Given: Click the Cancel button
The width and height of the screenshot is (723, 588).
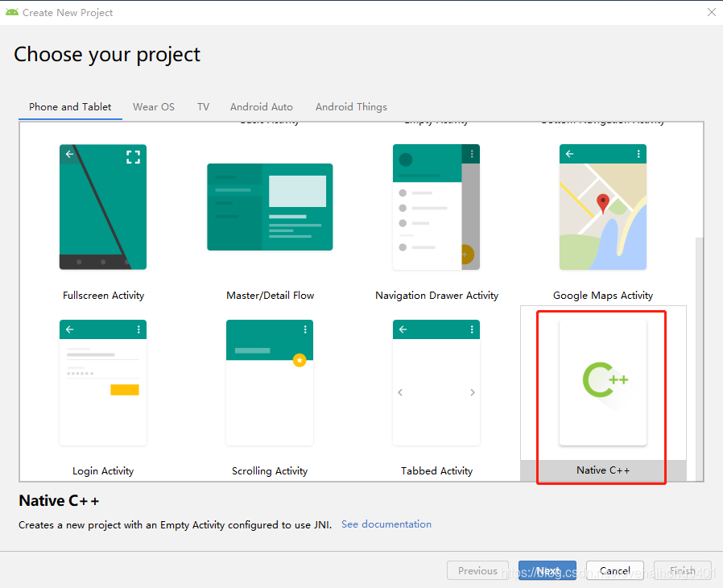Looking at the screenshot, I should pos(614,570).
